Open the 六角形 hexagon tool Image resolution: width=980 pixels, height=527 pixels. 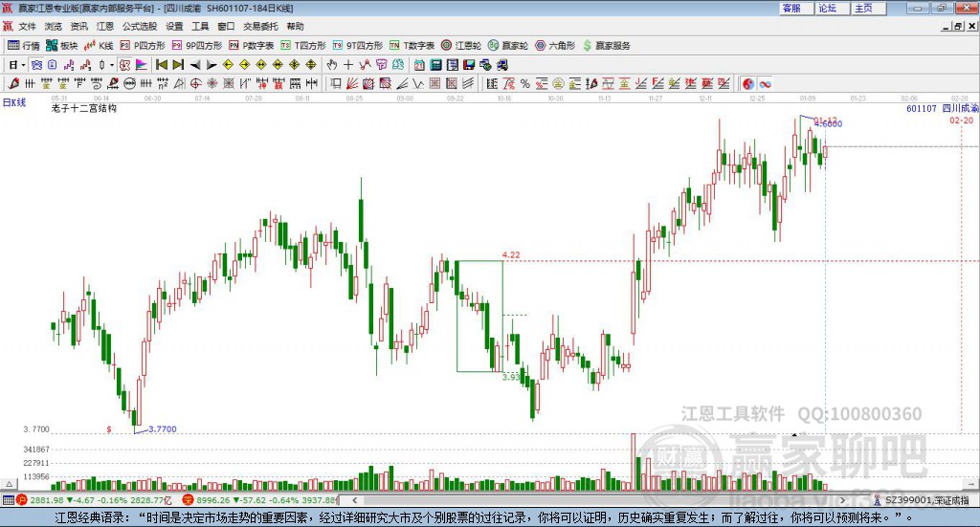(x=555, y=46)
